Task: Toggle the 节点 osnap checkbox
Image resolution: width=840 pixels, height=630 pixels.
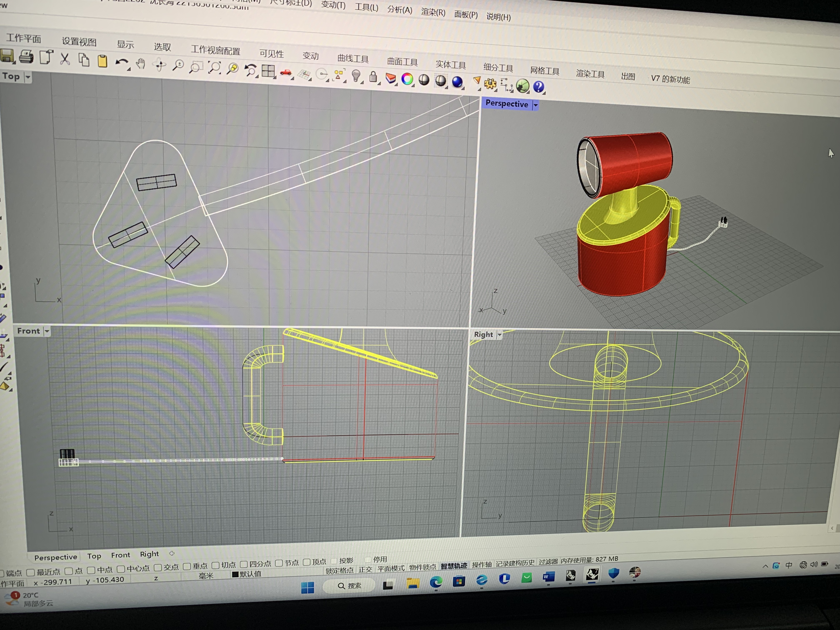Action: click(279, 563)
